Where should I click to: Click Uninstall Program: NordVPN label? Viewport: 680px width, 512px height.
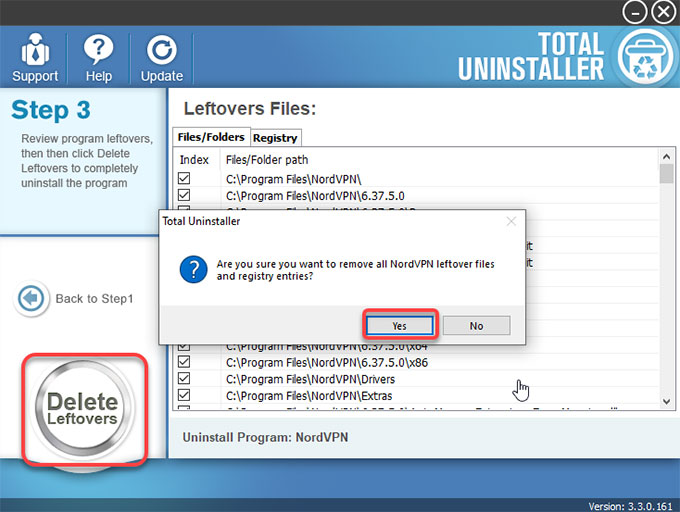click(x=265, y=437)
